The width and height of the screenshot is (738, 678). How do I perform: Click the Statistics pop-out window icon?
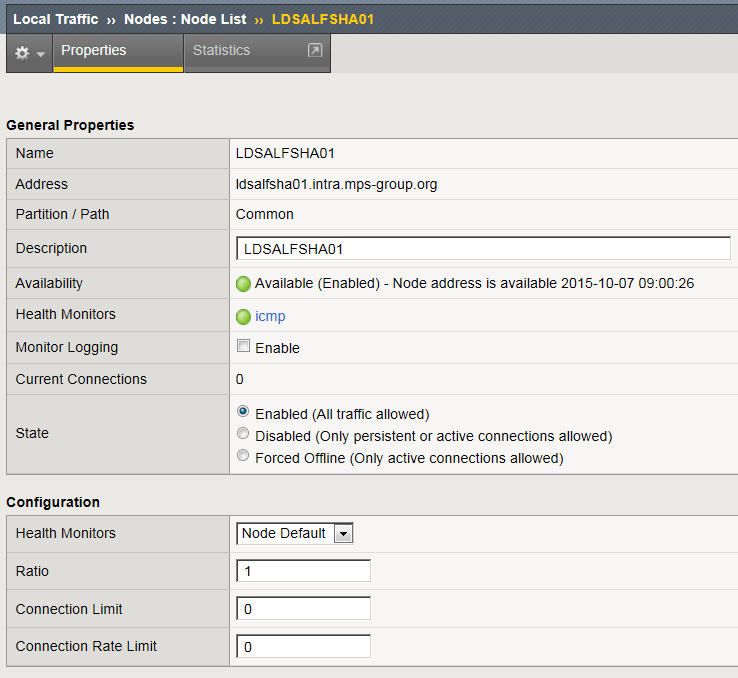(x=315, y=50)
